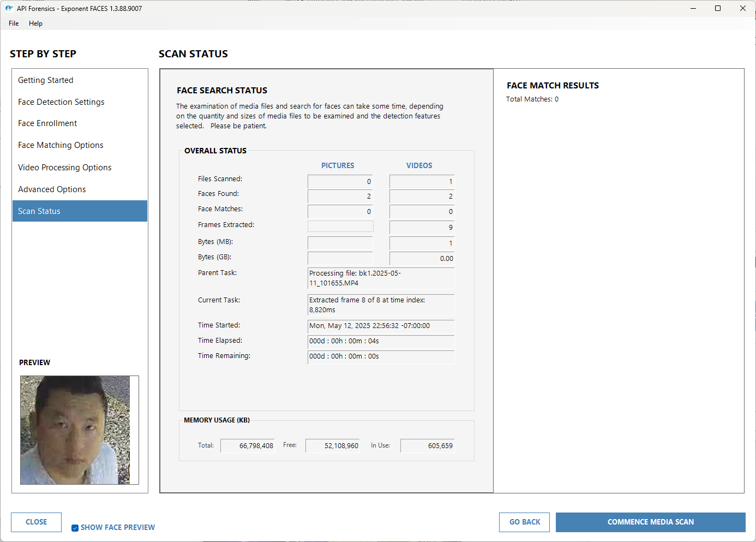Toggle the Show Face Preview checkbox

click(75, 528)
